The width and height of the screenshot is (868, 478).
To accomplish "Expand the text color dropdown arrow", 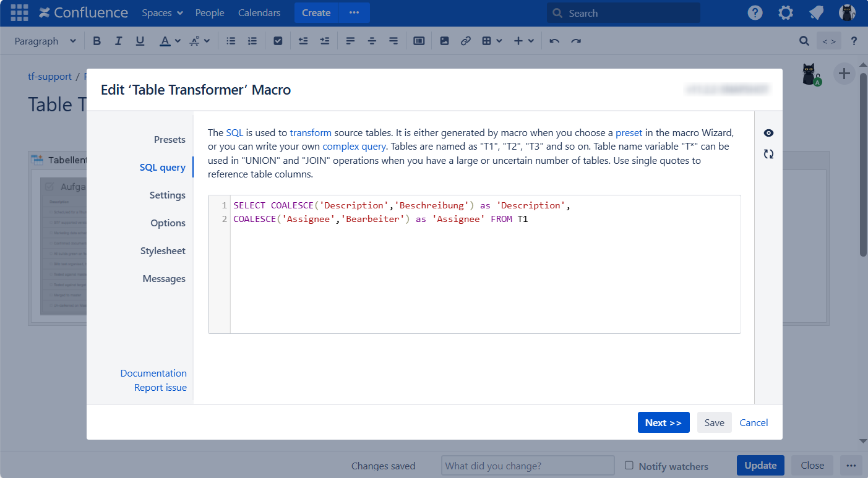I will tap(178, 41).
